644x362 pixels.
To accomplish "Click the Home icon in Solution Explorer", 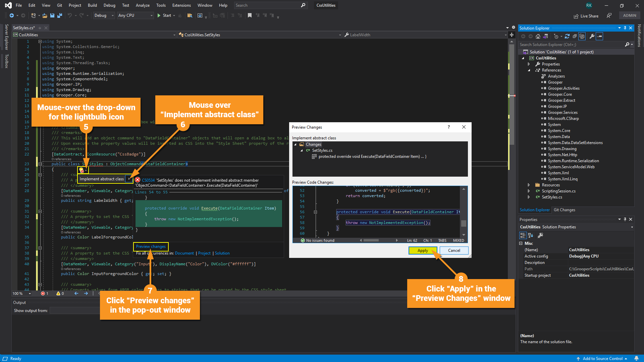I will 538,36.
